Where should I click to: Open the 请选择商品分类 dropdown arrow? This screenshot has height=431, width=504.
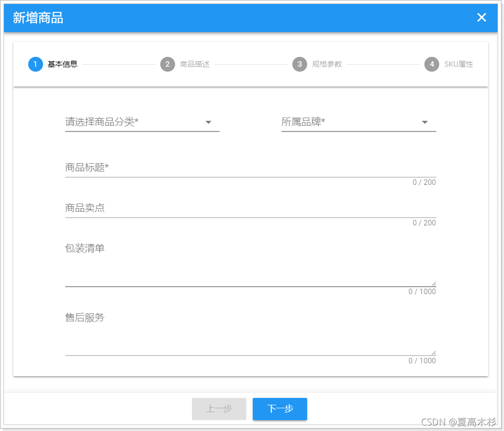[x=208, y=122]
